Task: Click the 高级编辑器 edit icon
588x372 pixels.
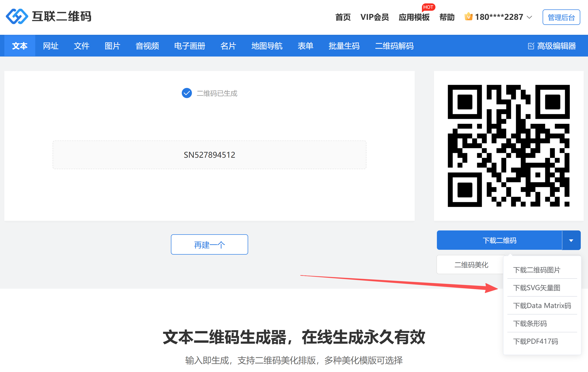Action: [531, 46]
